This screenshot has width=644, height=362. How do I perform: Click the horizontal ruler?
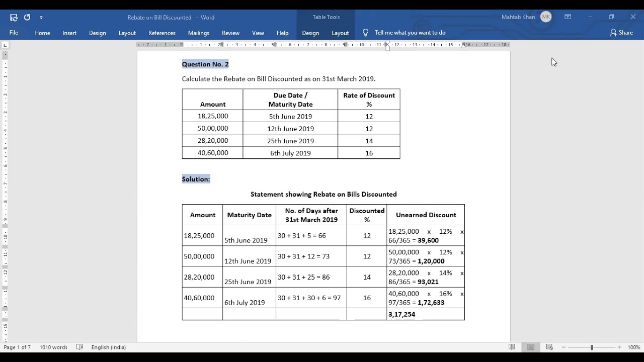point(324,45)
